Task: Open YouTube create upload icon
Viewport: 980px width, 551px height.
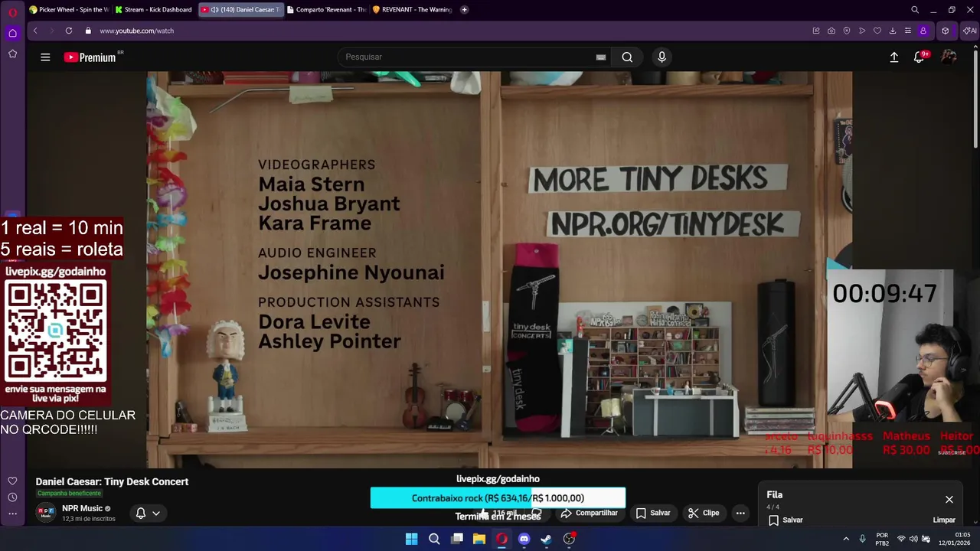Action: tap(893, 57)
